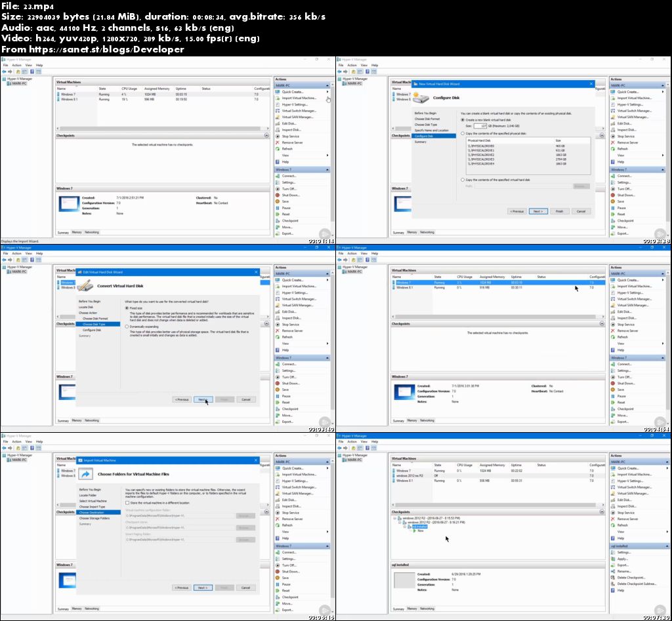The width and height of the screenshot is (672, 621).
Task: Select Dynamically expanding disk type radio button
Action: (127, 327)
